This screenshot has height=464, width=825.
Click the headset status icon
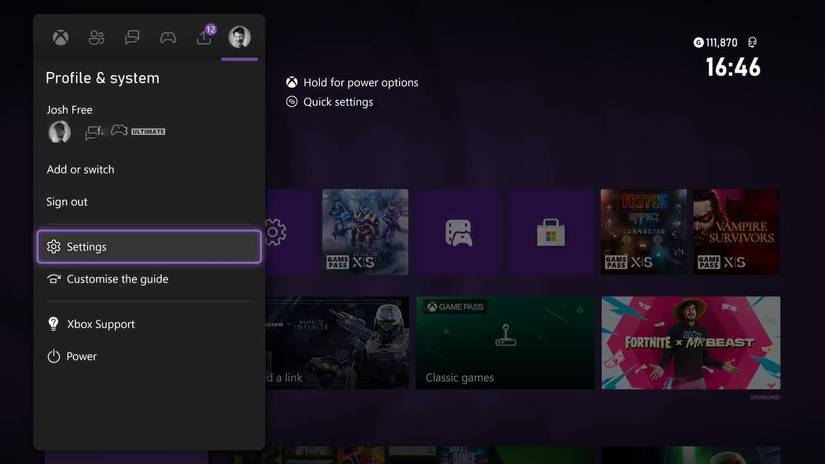point(752,43)
